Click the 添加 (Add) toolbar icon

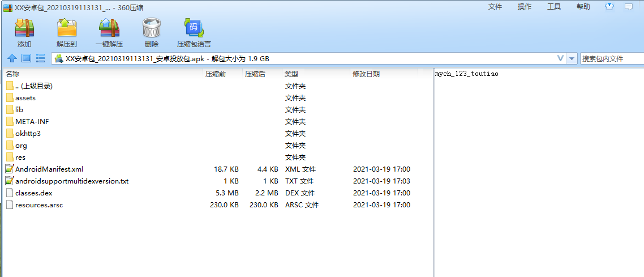pos(24,28)
